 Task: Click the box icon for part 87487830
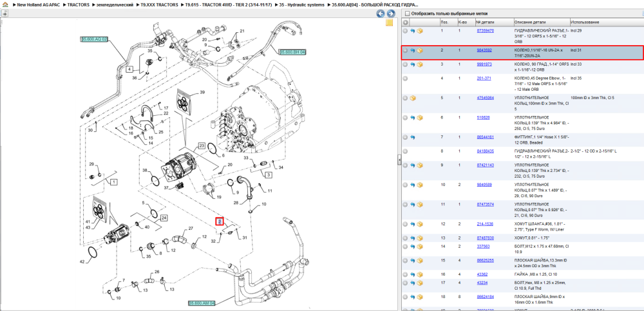[x=420, y=238]
